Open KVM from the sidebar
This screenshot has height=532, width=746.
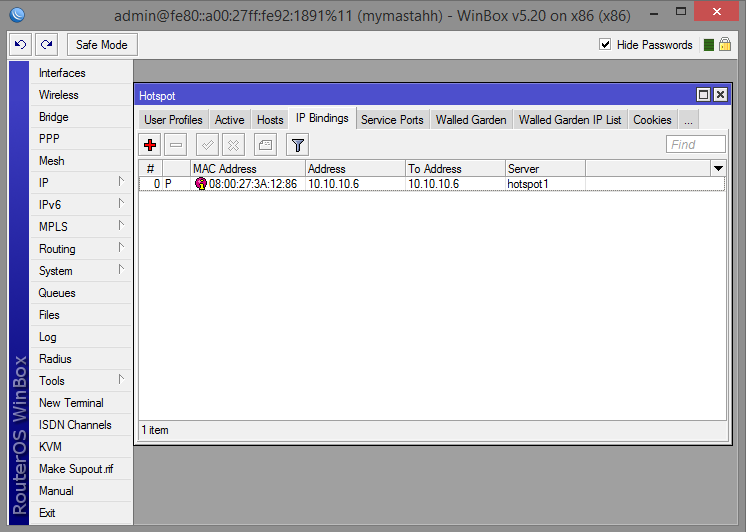click(x=81, y=447)
